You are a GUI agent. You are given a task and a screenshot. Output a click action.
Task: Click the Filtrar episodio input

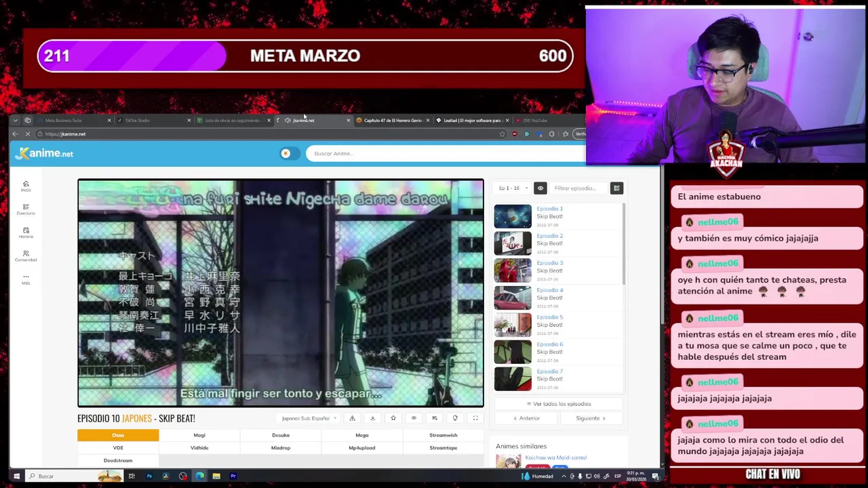[x=578, y=188]
